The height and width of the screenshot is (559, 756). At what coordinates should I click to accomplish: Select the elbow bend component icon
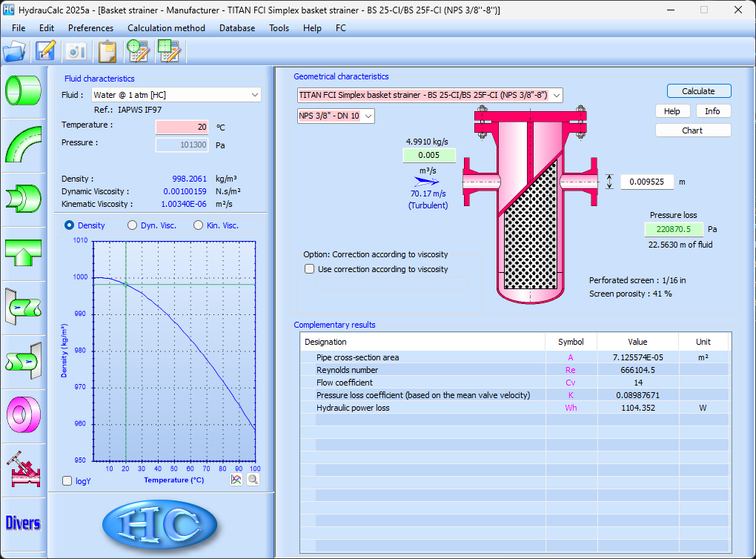point(23,144)
